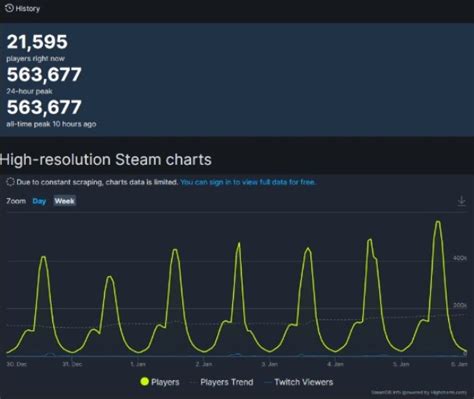Click the Zoom label
The width and height of the screenshot is (474, 399).
[x=16, y=201]
